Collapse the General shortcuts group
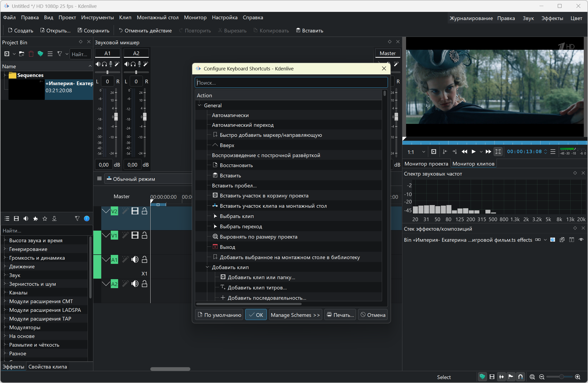Screen dimensions: 588x383 pyautogui.click(x=199, y=105)
